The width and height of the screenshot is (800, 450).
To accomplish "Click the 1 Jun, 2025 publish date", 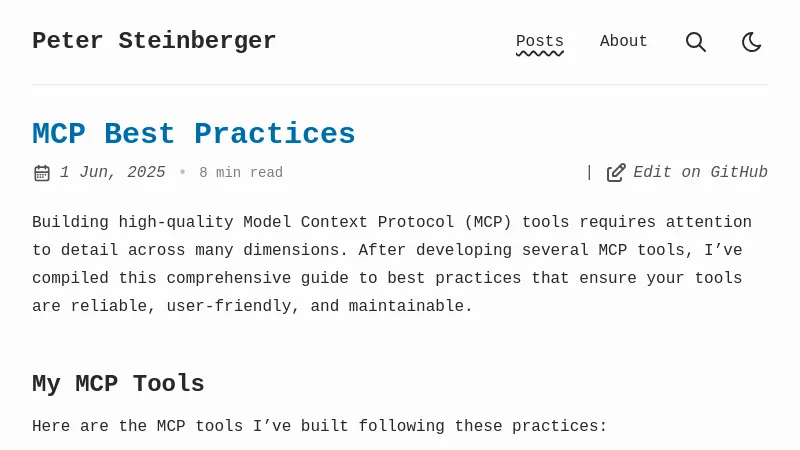I will 112,173.
